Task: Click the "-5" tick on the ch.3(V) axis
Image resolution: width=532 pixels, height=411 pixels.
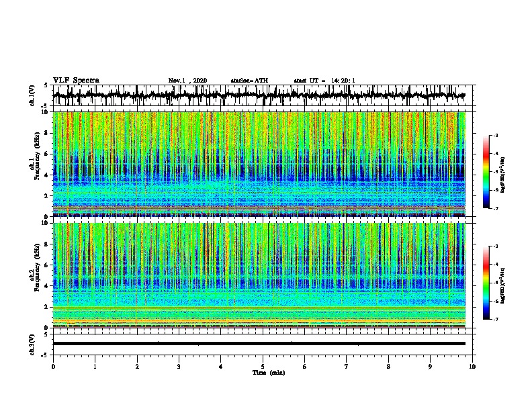Action: (46, 355)
